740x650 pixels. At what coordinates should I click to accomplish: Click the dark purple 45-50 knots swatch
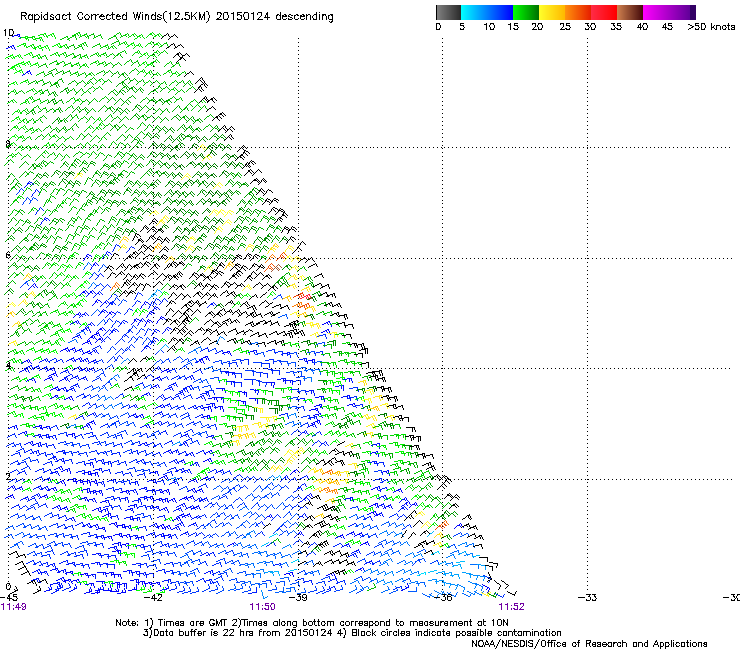(682, 12)
